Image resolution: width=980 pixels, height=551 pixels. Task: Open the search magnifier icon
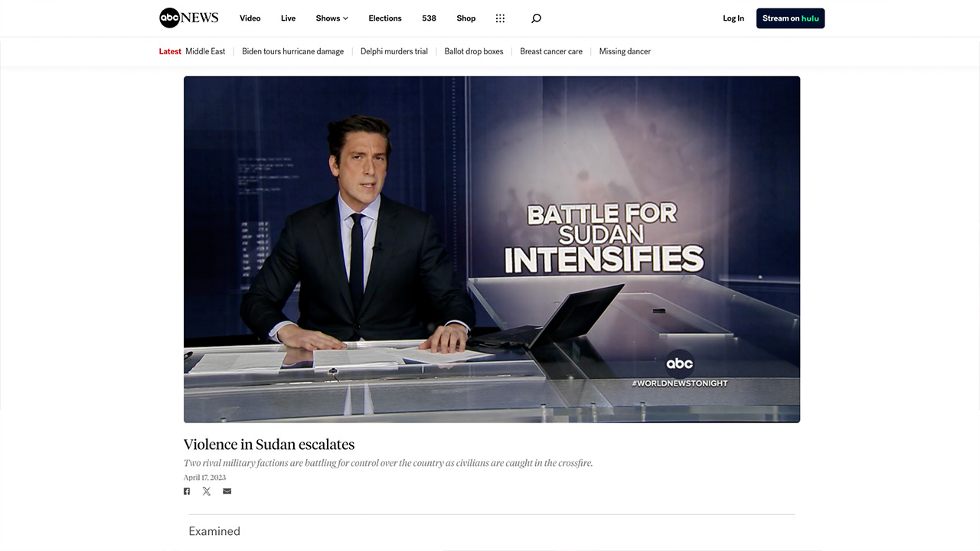[536, 18]
